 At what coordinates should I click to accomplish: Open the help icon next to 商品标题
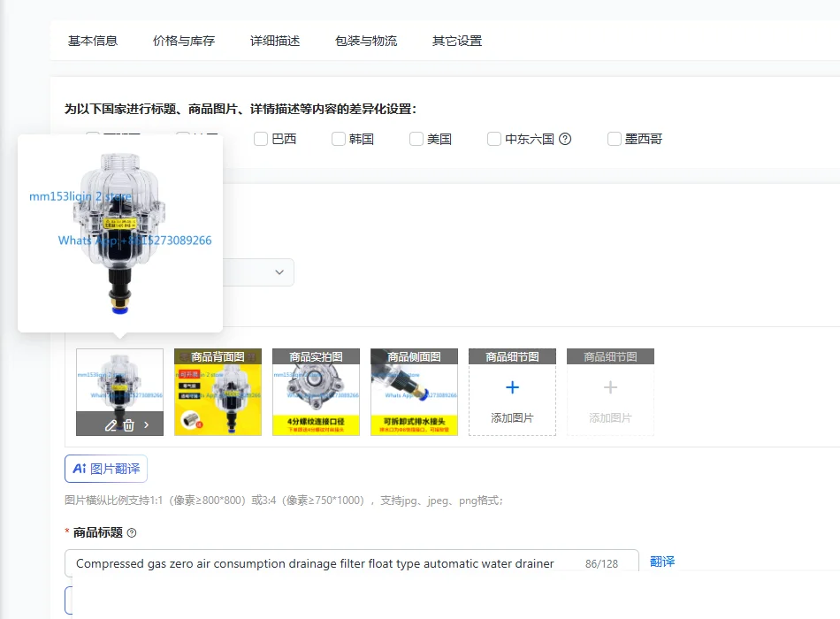[x=132, y=532]
